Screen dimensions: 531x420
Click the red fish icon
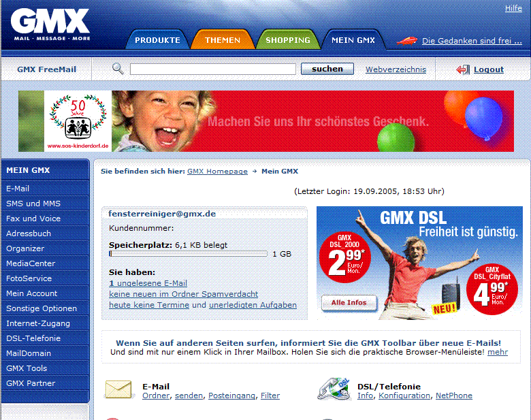(x=406, y=41)
